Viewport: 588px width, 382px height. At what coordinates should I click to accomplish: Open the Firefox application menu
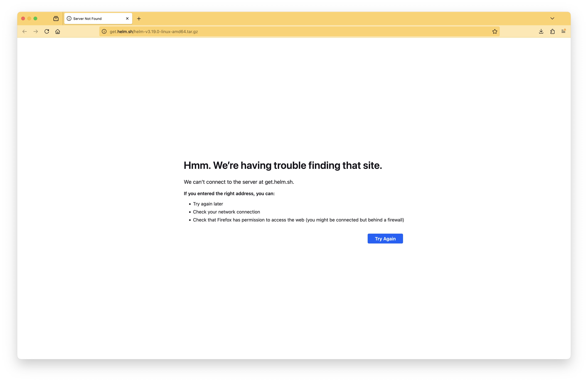[563, 31]
